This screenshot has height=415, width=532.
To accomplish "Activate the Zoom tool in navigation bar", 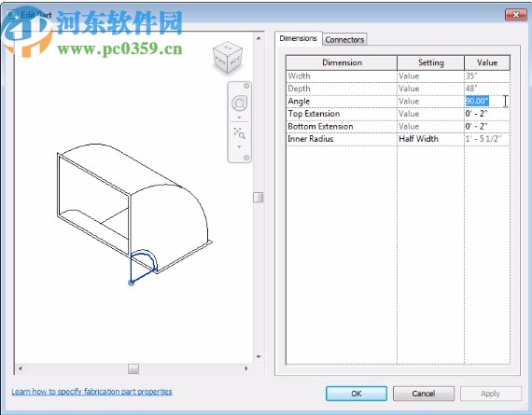I will [239, 133].
